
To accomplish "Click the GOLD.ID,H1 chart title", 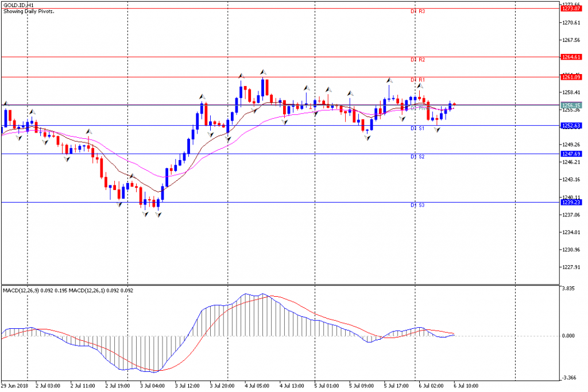I will click(18, 5).
